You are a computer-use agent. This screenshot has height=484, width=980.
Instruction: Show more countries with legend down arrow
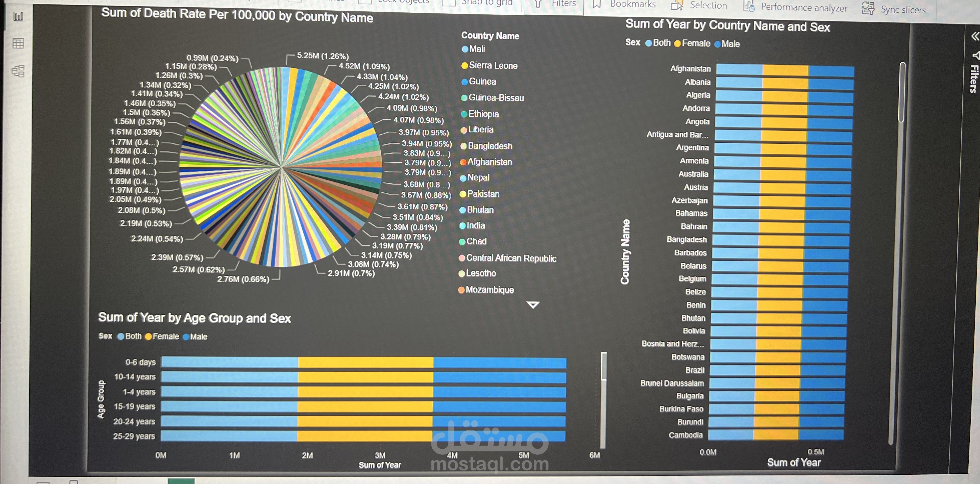[533, 305]
